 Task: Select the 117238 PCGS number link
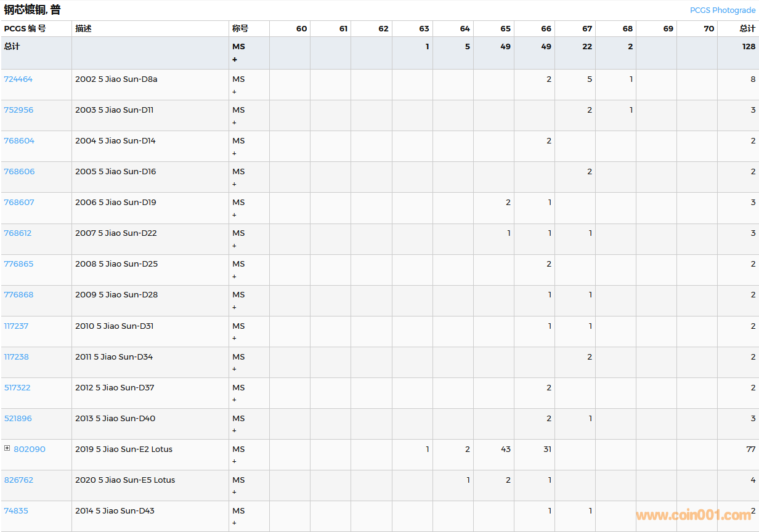tap(17, 357)
